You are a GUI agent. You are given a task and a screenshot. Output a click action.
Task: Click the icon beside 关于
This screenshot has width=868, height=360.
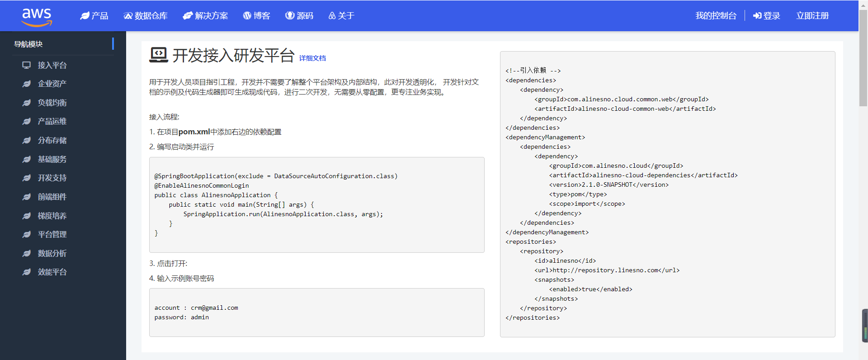[332, 16]
